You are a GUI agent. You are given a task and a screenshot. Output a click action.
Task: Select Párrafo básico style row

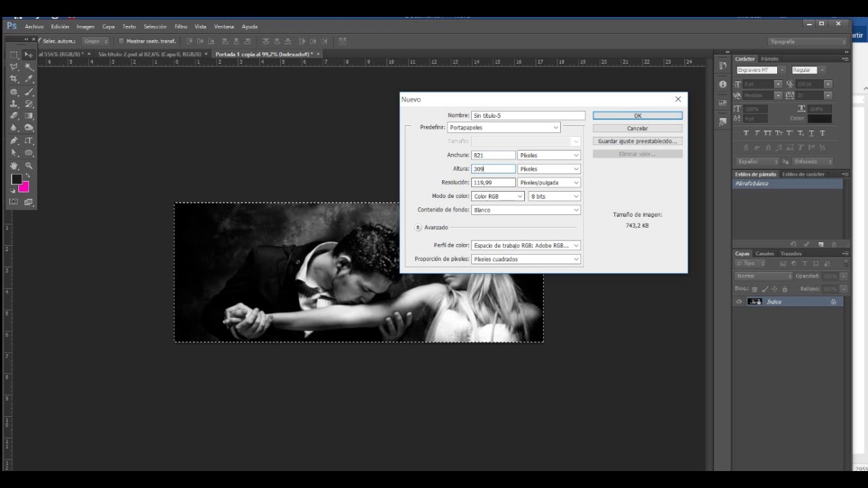click(787, 184)
